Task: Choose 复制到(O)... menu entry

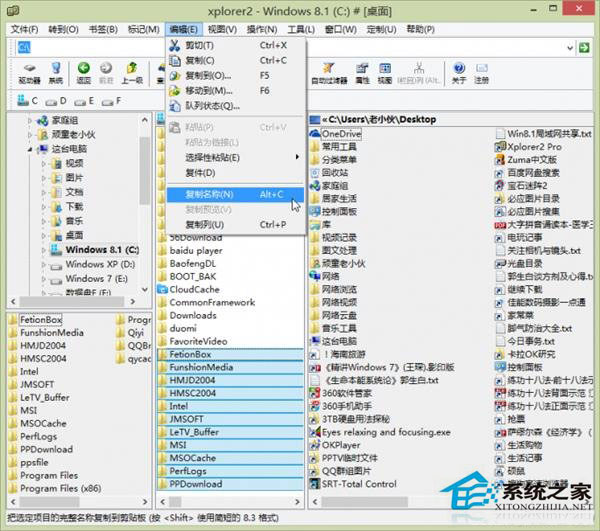Action: tap(235, 76)
